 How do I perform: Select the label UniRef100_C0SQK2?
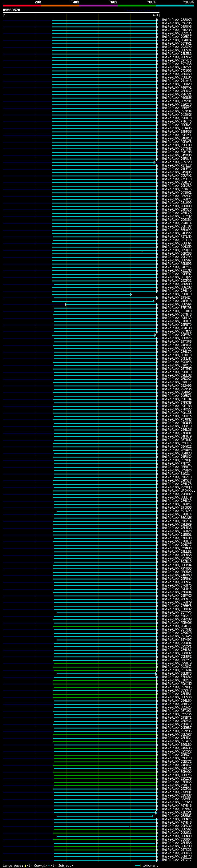(177, 667)
